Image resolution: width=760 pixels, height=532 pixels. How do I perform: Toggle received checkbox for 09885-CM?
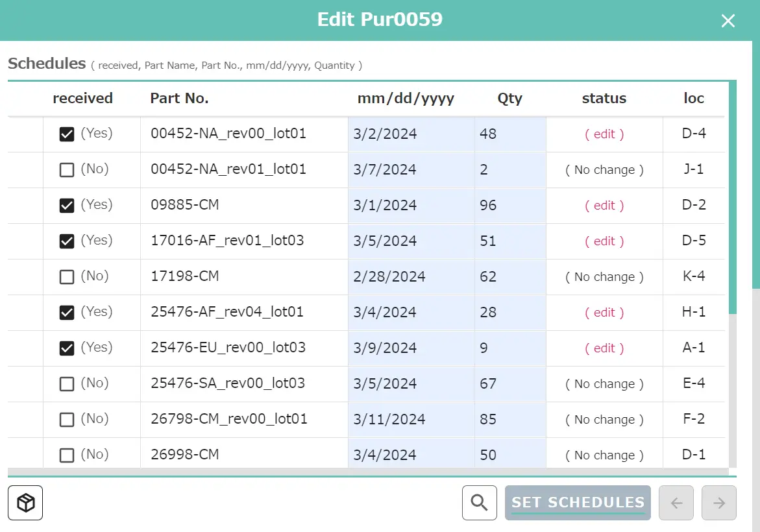[66, 206]
